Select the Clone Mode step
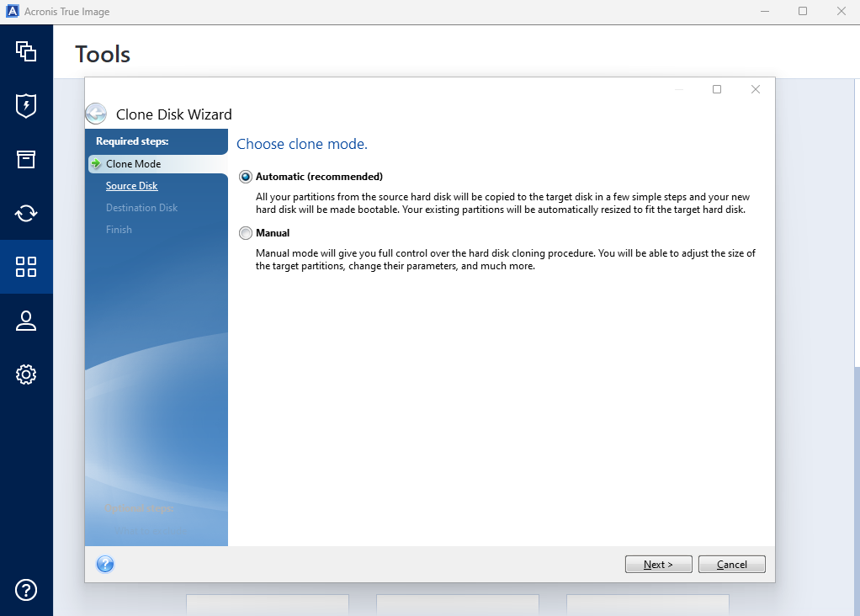Image resolution: width=860 pixels, height=616 pixels. [x=133, y=164]
